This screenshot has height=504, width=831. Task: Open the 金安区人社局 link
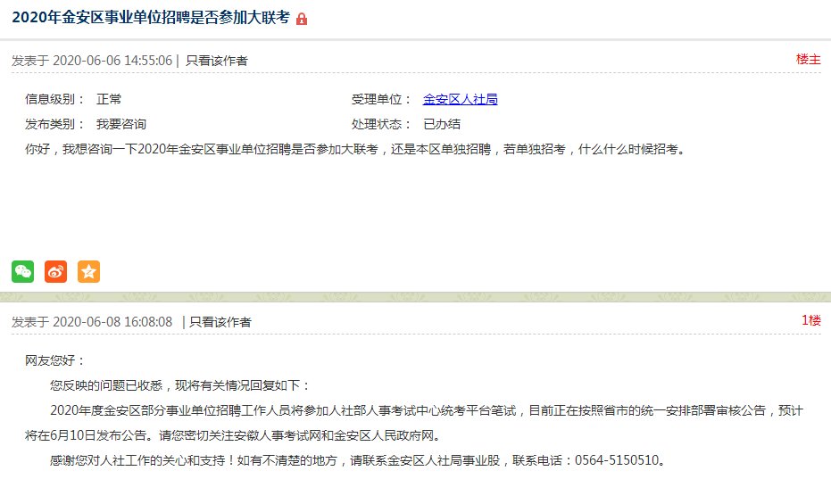(460, 99)
